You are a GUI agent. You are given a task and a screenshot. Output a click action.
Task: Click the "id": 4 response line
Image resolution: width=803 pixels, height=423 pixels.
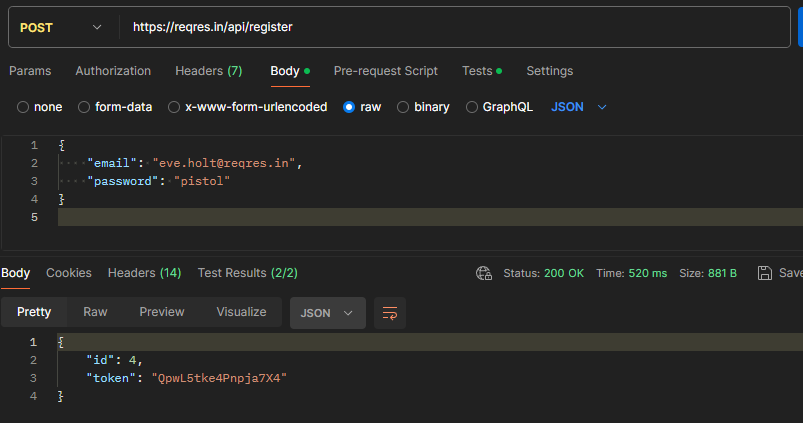pos(114,361)
